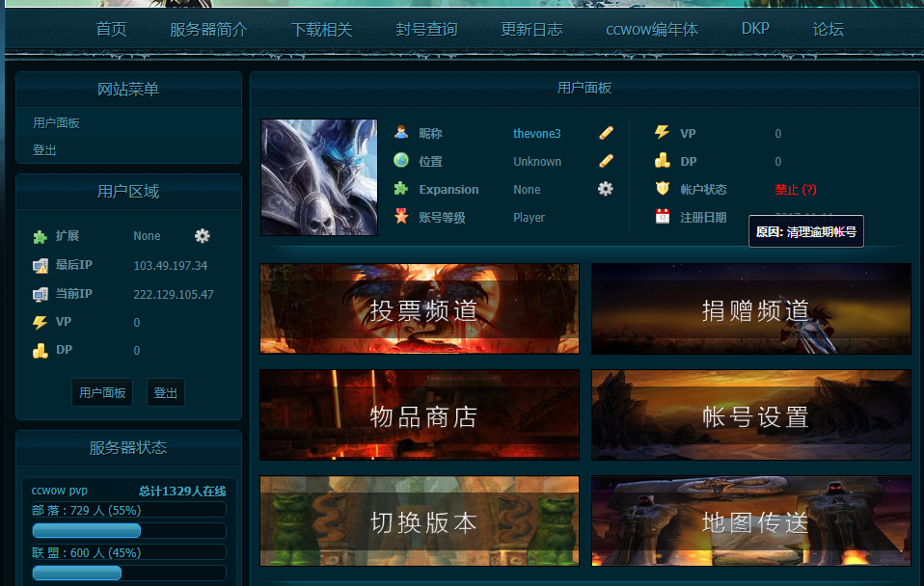
Task: Click the lightning VP icon in 用户区域
Action: (40, 322)
